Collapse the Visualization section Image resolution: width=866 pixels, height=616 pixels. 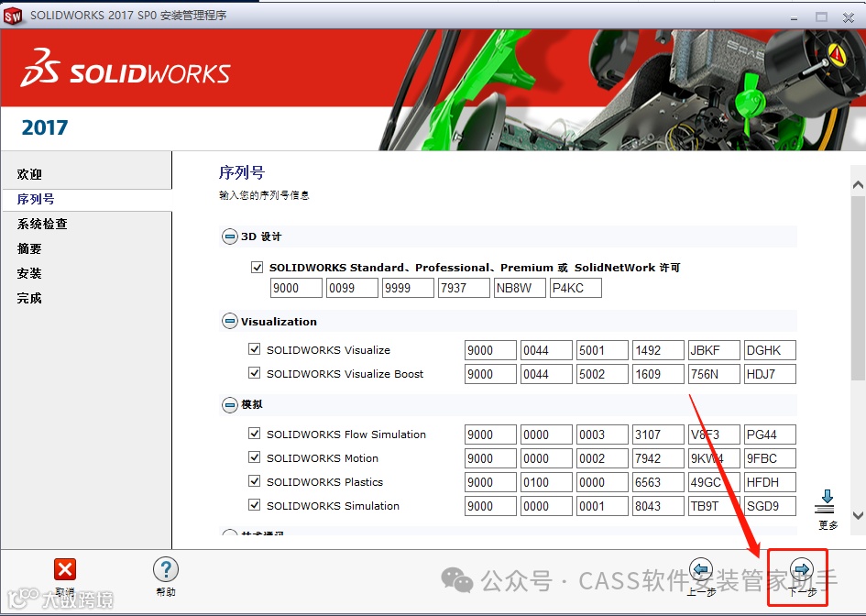(x=230, y=321)
